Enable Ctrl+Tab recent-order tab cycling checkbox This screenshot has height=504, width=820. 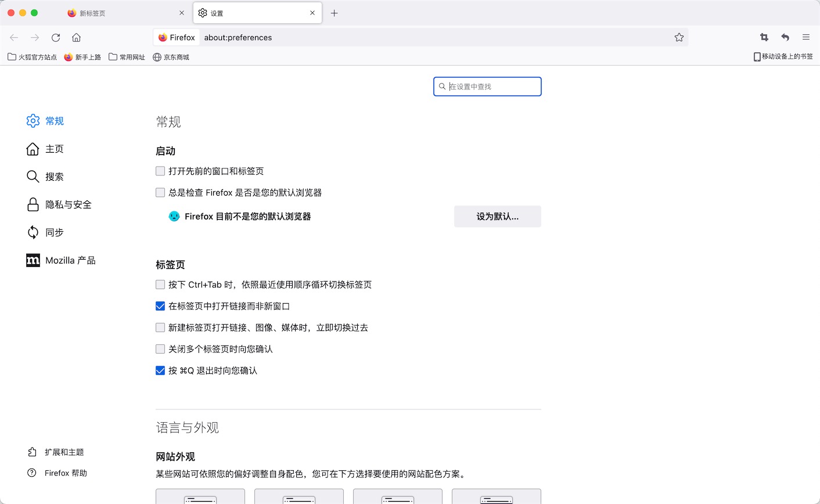(x=160, y=285)
